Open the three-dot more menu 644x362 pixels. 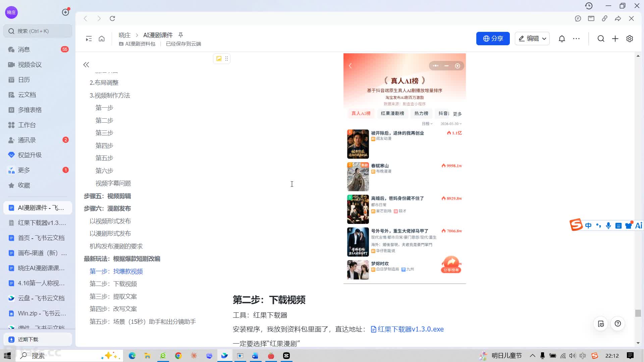[x=576, y=39]
